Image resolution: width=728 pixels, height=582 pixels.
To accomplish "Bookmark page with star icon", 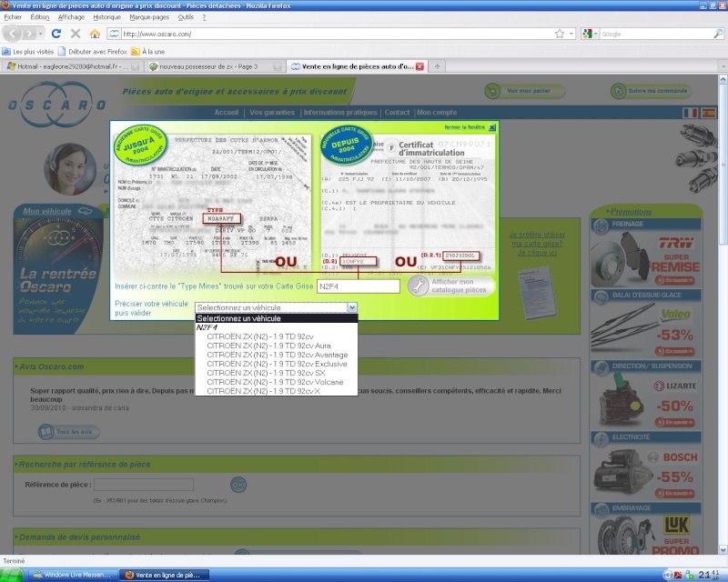I will pos(560,34).
